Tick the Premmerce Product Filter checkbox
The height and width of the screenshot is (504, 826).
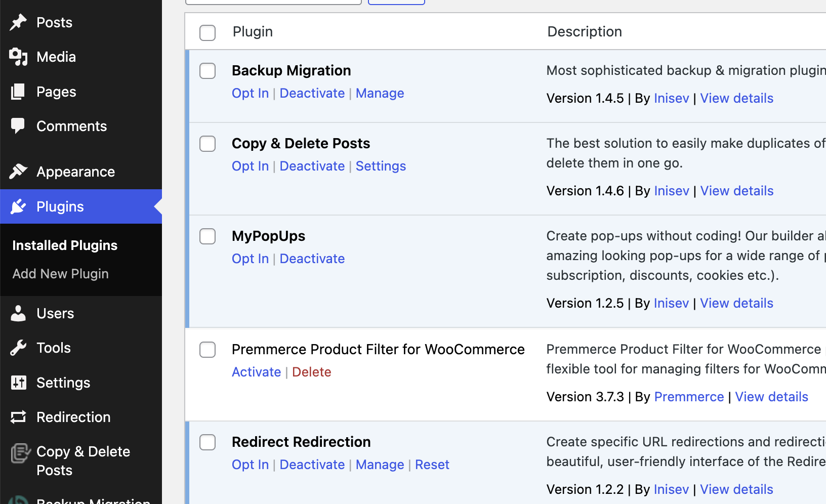point(208,350)
